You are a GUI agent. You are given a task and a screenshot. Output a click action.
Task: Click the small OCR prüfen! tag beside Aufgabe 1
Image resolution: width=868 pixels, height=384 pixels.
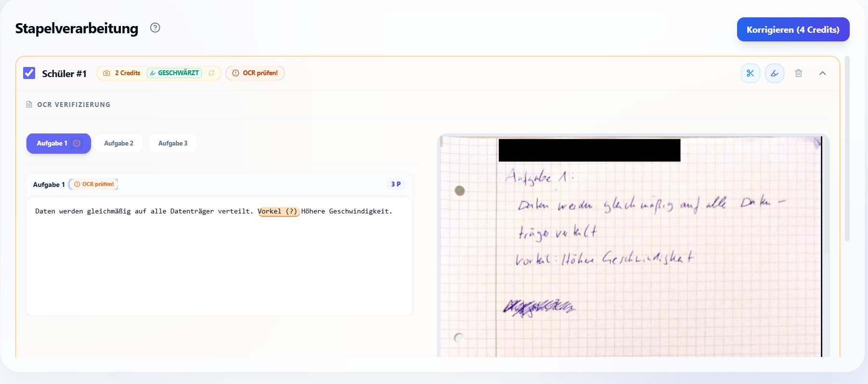point(94,185)
